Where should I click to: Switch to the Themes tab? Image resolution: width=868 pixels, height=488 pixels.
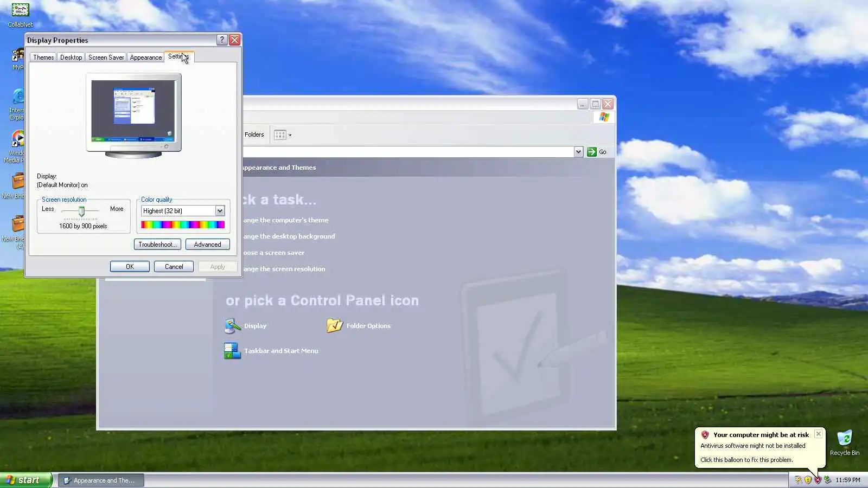click(x=43, y=57)
